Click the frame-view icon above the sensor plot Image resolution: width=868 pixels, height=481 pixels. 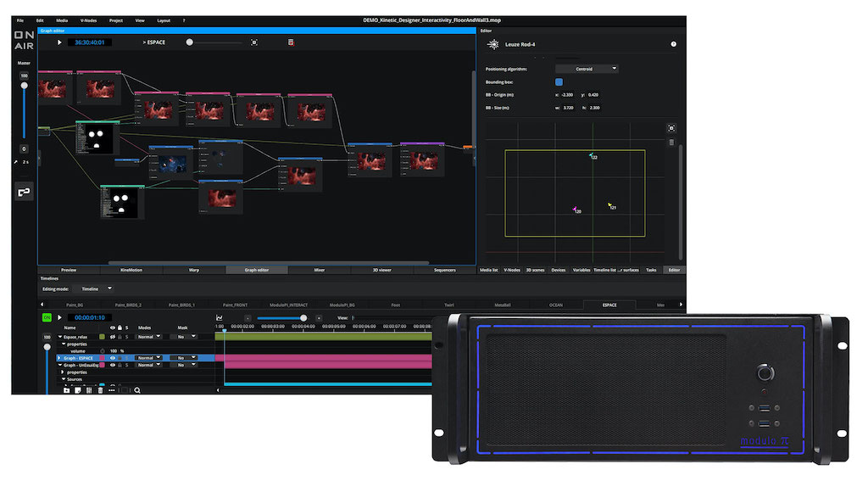tap(670, 128)
